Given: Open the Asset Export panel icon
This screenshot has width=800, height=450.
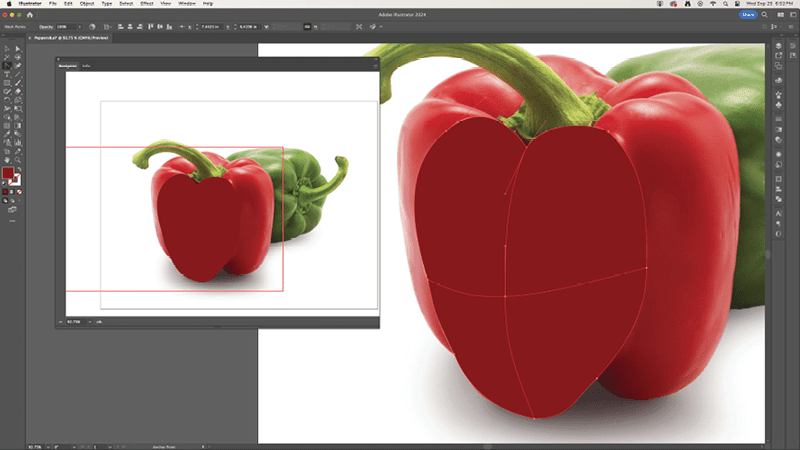Looking at the screenshot, I should coord(779,56).
